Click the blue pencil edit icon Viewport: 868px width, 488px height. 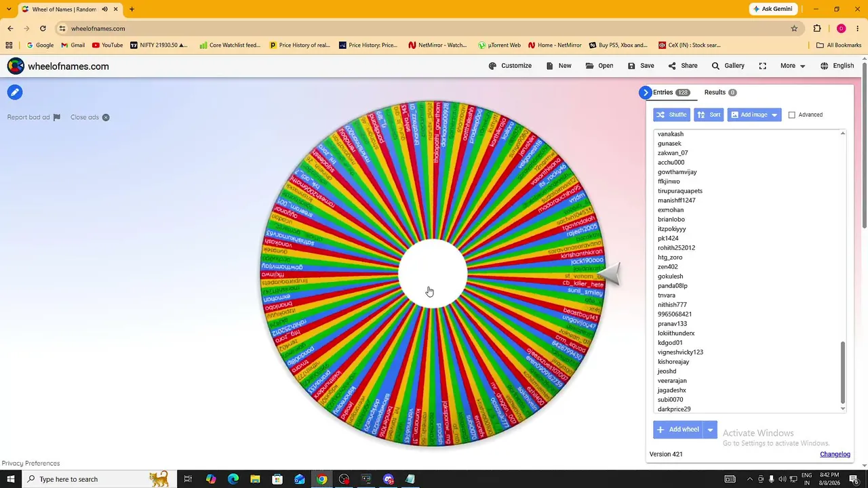[14, 92]
